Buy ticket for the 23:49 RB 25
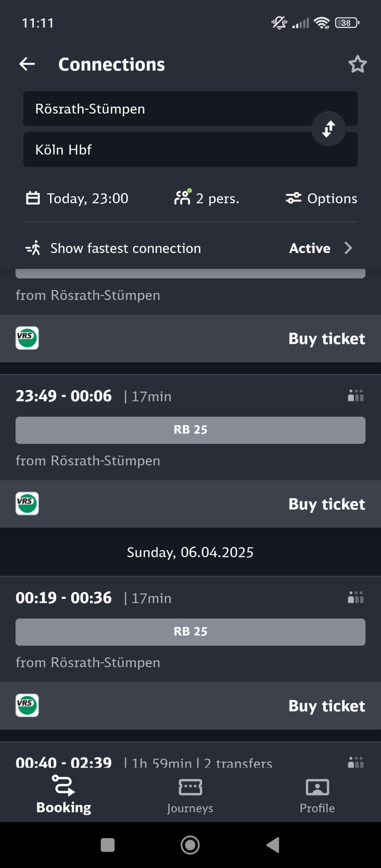This screenshot has width=381, height=868. 326,504
